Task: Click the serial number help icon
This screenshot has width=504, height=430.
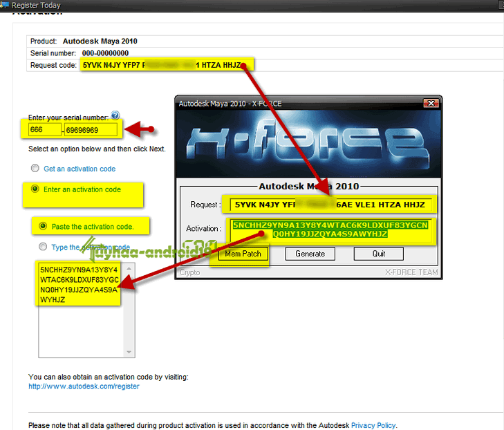Action: [115, 115]
